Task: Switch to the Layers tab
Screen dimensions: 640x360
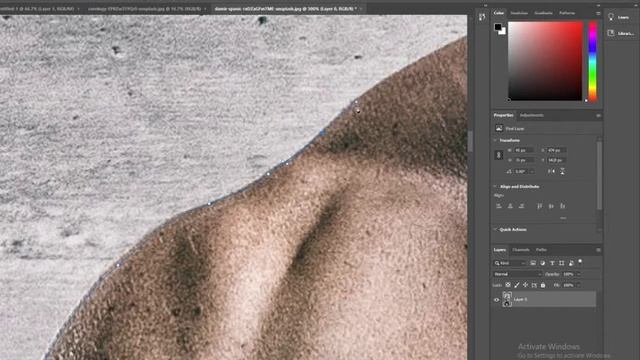Action: [500, 250]
